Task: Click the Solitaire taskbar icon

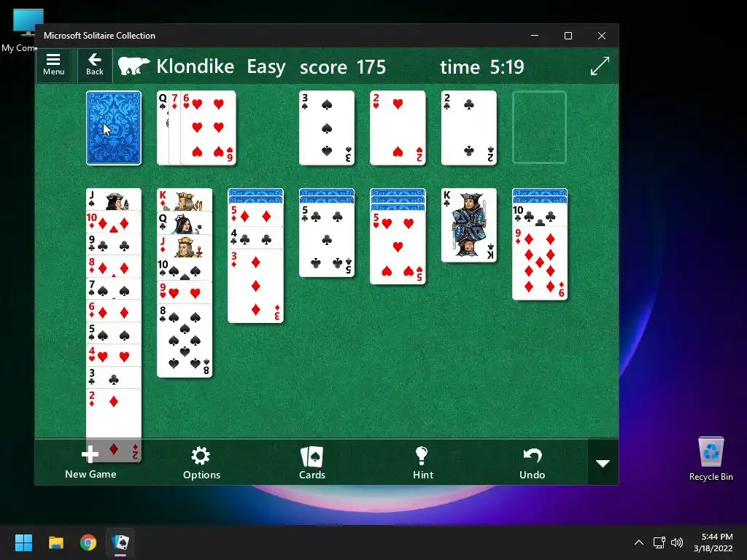Action: 120,542
